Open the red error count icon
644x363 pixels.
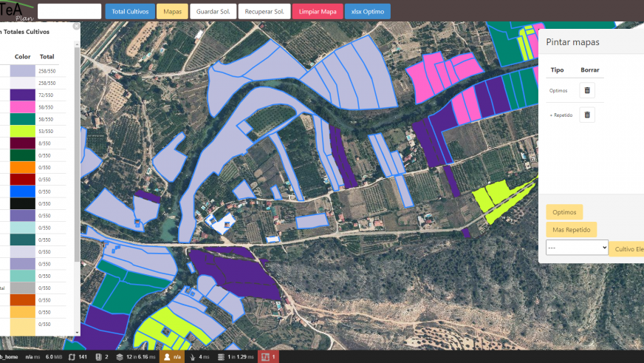269,357
